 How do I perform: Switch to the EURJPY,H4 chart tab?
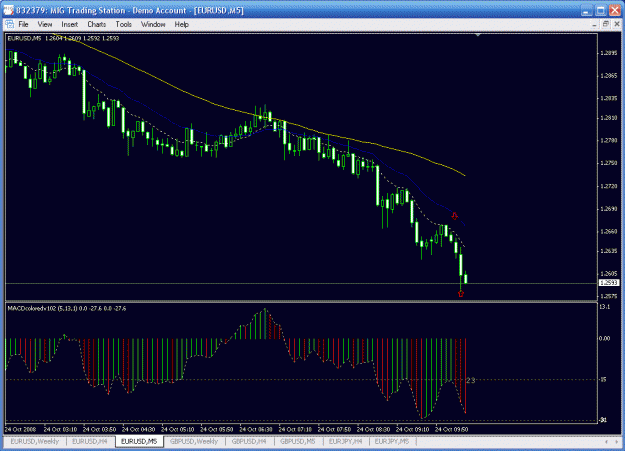[x=345, y=441]
